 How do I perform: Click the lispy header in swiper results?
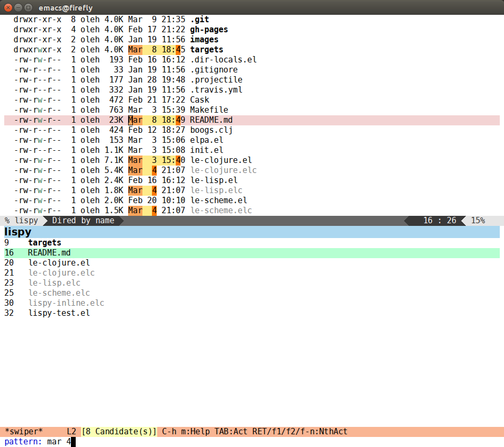[x=251, y=232]
